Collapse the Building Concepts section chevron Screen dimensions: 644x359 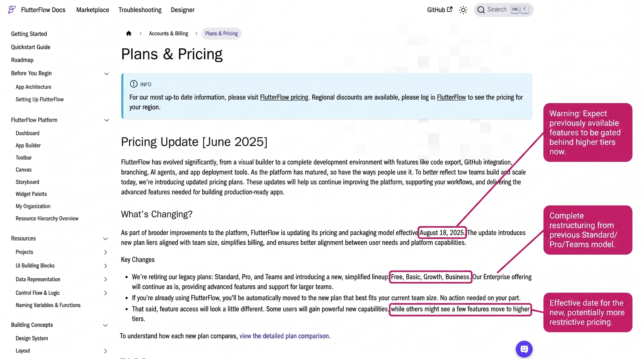coord(106,325)
